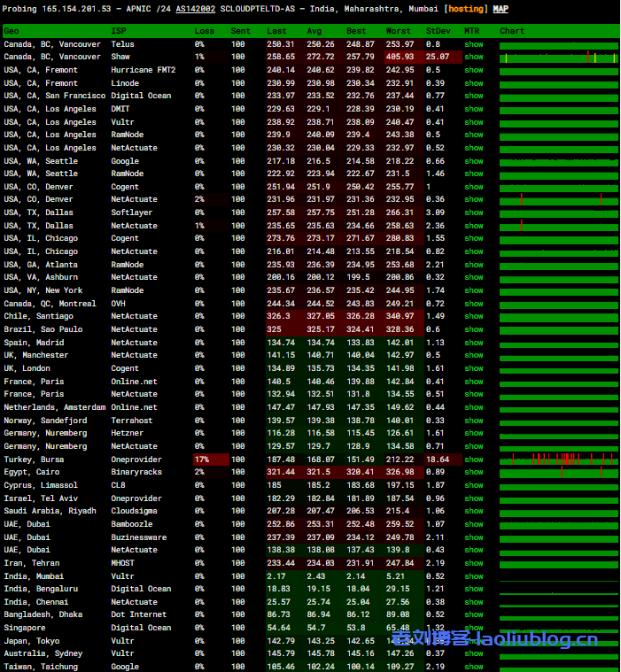Show MTR for Montreal OVH row
Screen dimensions: 621x672
pos(474,304)
